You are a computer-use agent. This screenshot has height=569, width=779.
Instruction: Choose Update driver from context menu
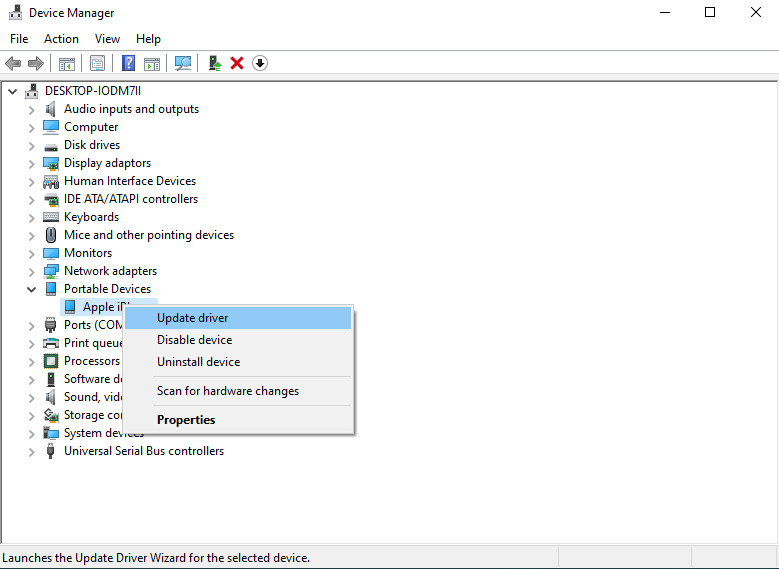[238, 318]
